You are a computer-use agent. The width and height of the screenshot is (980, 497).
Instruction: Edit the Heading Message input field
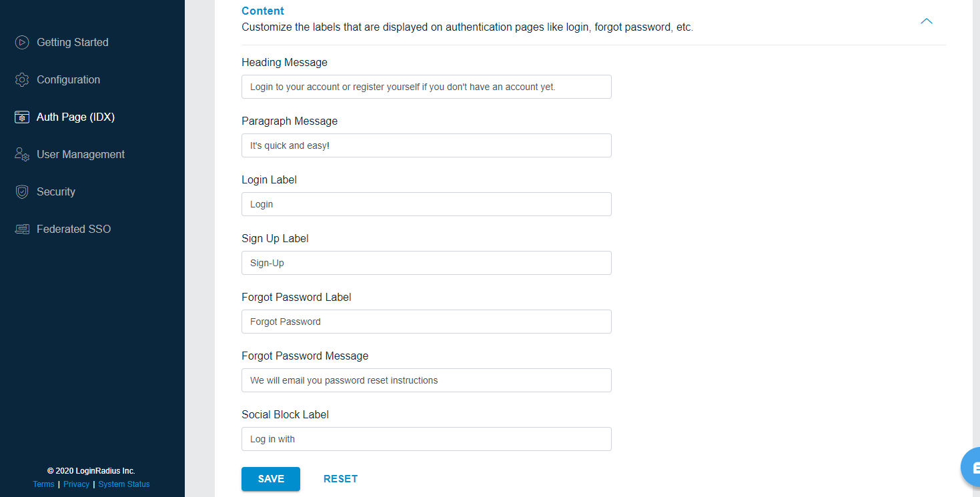click(x=426, y=87)
